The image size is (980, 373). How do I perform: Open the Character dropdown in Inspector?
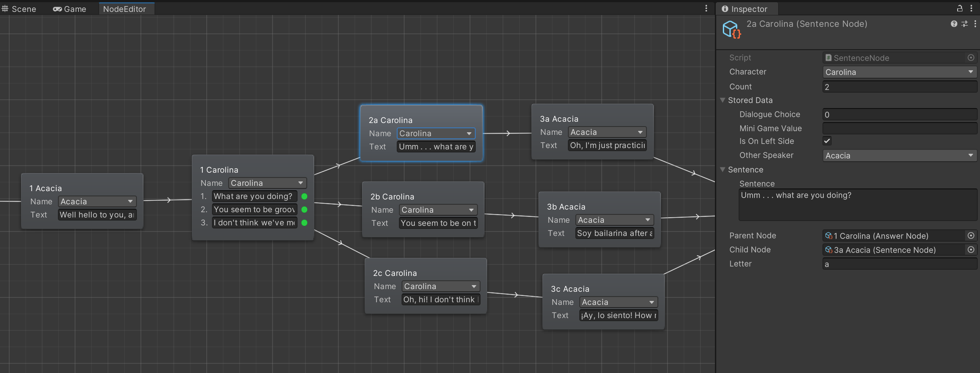[899, 72]
